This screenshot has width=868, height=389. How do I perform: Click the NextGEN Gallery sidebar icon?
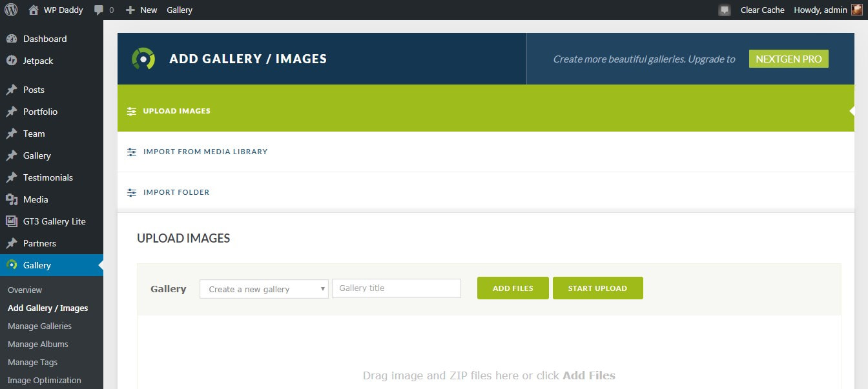11,265
